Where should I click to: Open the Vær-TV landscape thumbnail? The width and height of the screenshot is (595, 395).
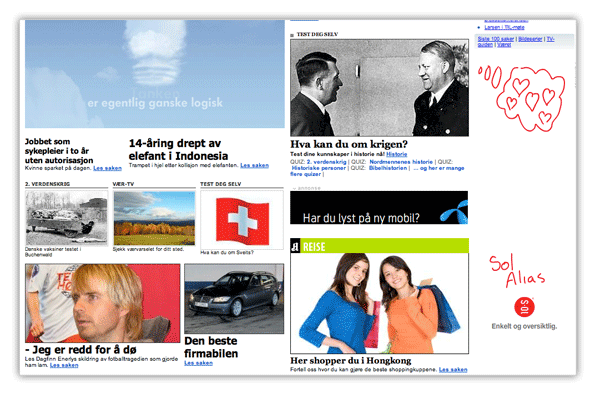(x=154, y=218)
